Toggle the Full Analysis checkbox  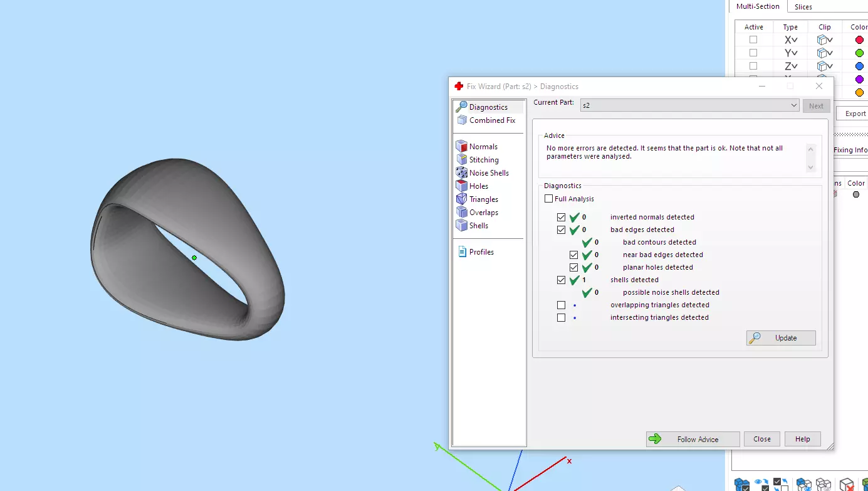(x=549, y=199)
